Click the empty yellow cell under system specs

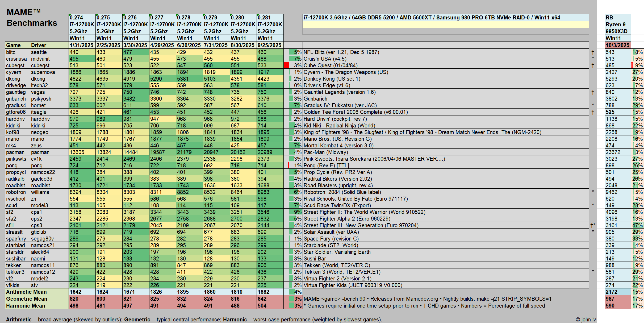(445, 24)
